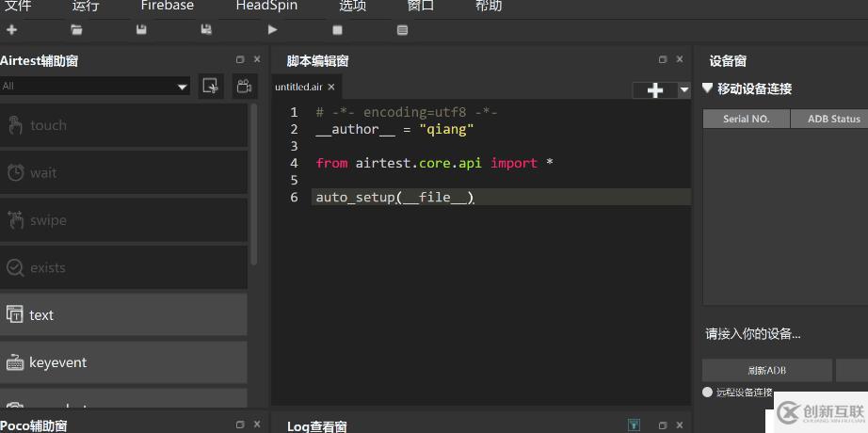Collapse the 移动设备连接 section

pyautogui.click(x=707, y=88)
